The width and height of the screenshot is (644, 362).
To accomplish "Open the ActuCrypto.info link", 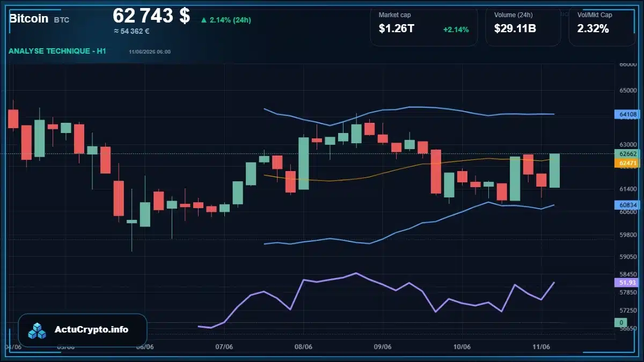I will 91,329.
